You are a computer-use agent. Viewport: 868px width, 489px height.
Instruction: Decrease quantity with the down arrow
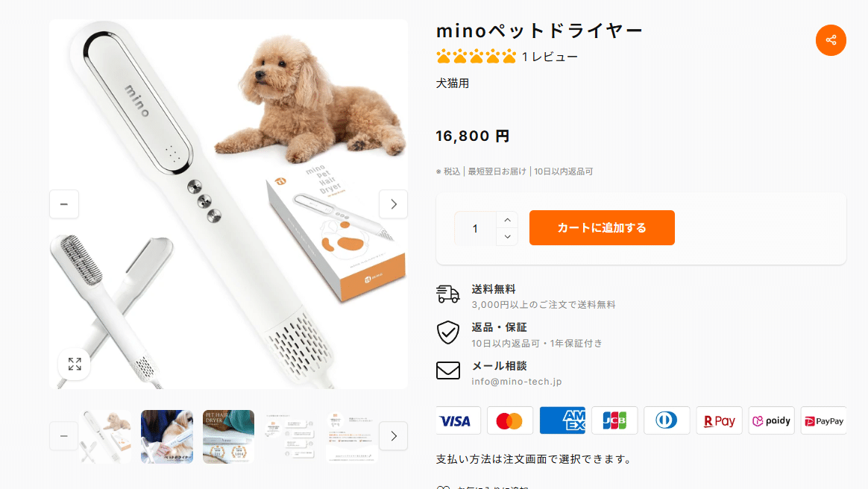[507, 237]
